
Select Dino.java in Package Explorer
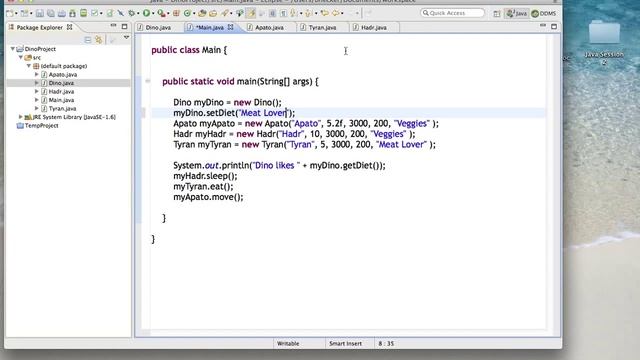tap(61, 83)
